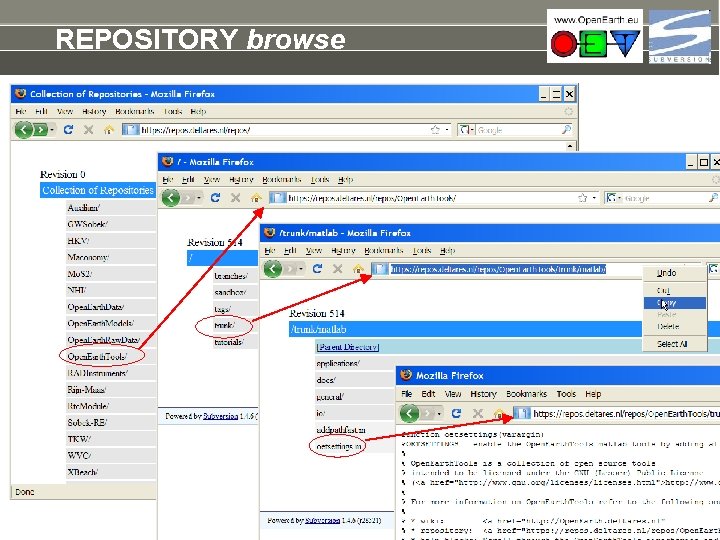This screenshot has height=540, width=720.
Task: Click Home icon in '/ - Mozilla Firefox' window
Action: (x=256, y=198)
